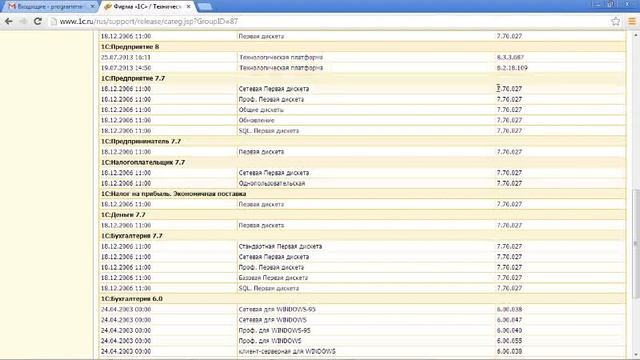
Task: Close the Gmail inbox tab
Action: pos(92,7)
